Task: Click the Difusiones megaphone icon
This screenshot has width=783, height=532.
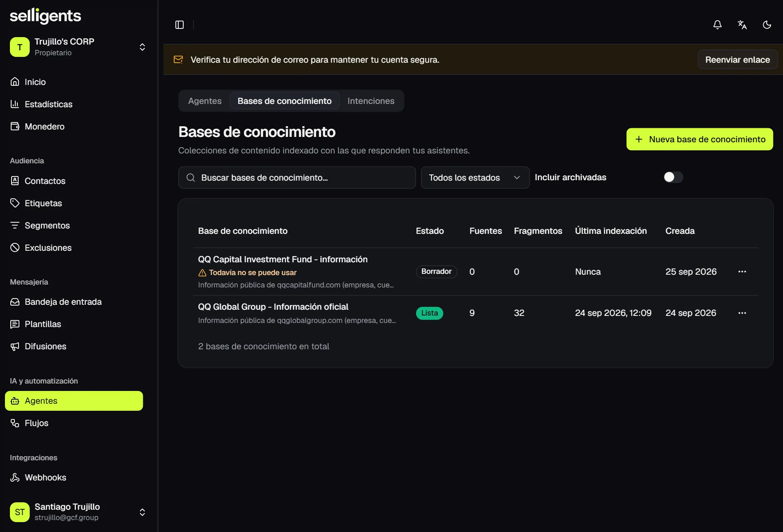Action: pyautogui.click(x=15, y=346)
